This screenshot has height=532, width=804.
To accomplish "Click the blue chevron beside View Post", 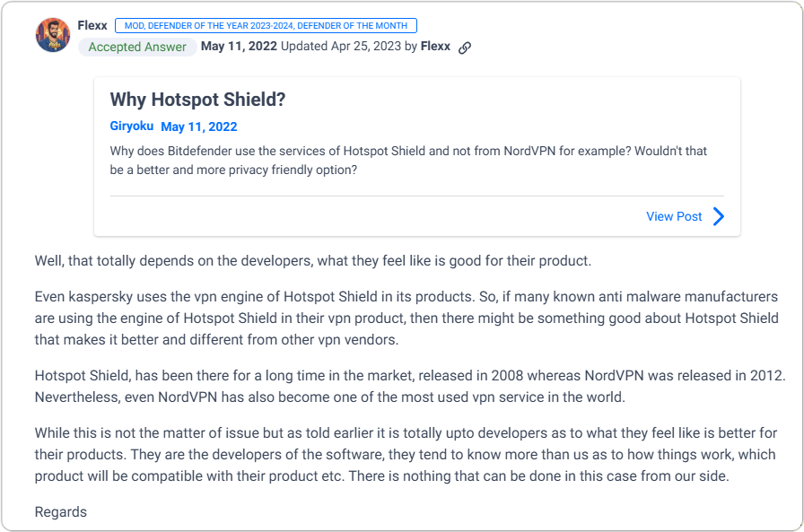I will tap(719, 216).
